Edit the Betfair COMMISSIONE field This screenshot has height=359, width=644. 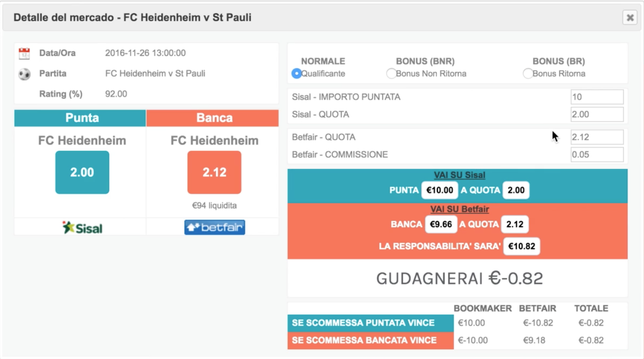[x=597, y=155]
